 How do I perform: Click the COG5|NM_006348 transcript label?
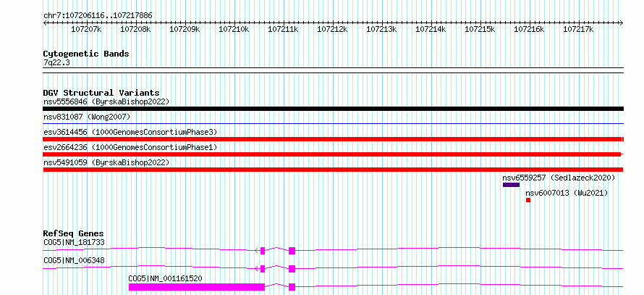[x=74, y=260]
